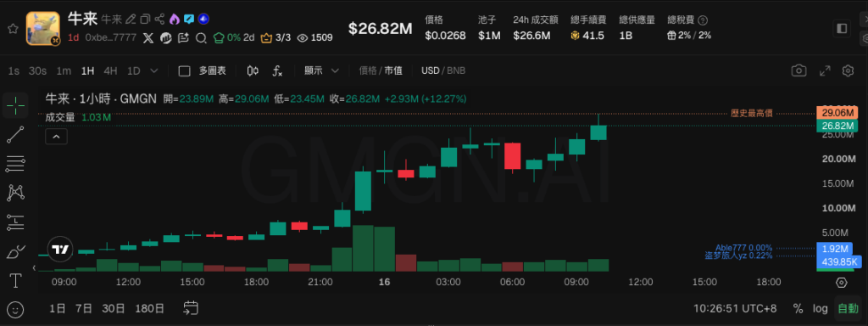
Task: Open the round chart site icon
Action: pyautogui.click(x=165, y=37)
